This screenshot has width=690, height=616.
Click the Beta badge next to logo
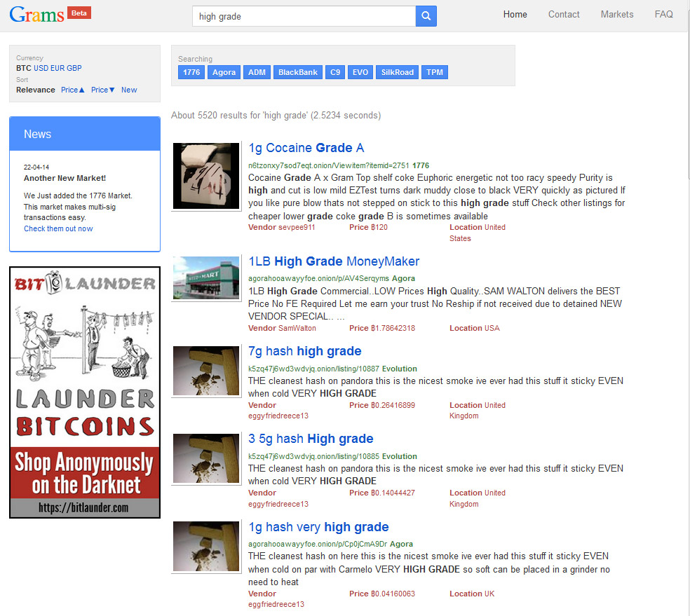pyautogui.click(x=79, y=13)
